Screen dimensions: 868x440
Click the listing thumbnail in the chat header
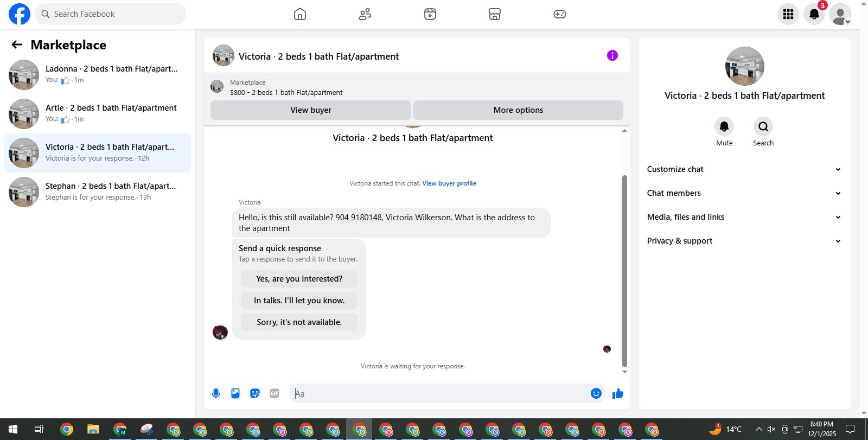coord(224,55)
